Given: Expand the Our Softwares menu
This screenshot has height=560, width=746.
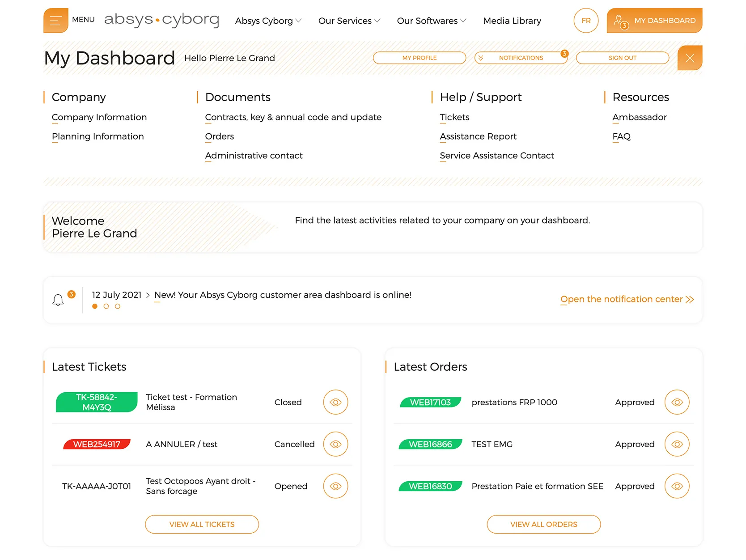Looking at the screenshot, I should click(432, 21).
